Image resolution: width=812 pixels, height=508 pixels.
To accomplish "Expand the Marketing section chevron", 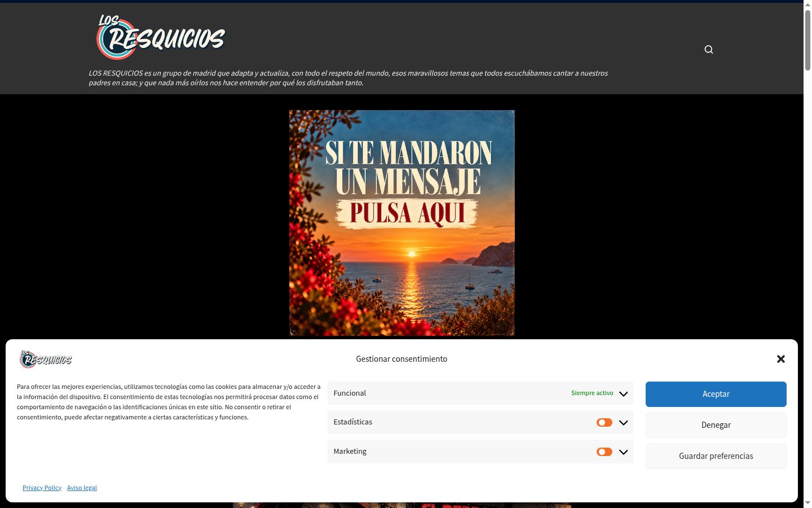I will (x=623, y=452).
